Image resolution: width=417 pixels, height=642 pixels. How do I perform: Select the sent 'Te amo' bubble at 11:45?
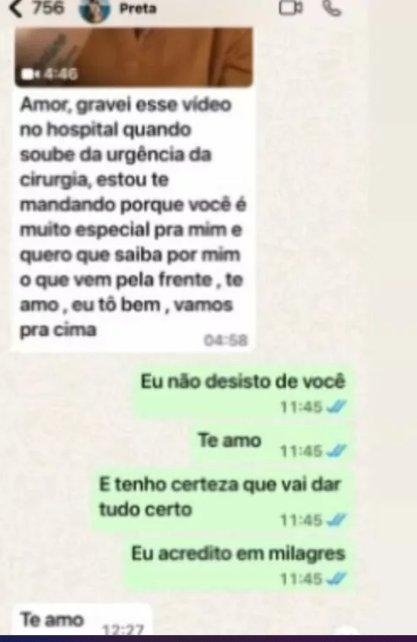272,444
